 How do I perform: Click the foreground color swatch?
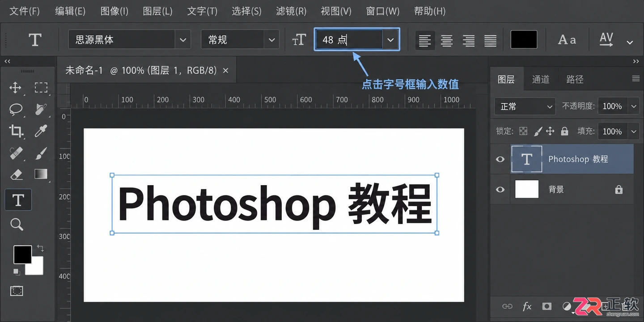[x=22, y=254]
